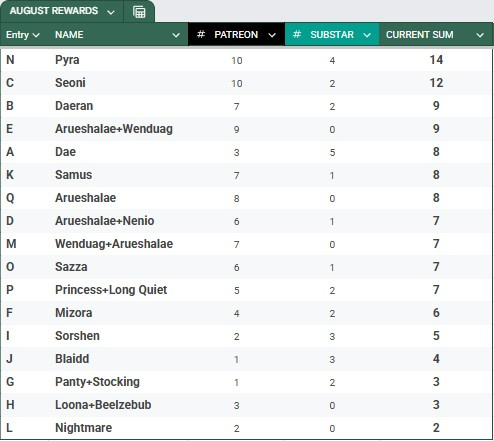
Task: Select the Pyra name cell
Action: point(67,60)
